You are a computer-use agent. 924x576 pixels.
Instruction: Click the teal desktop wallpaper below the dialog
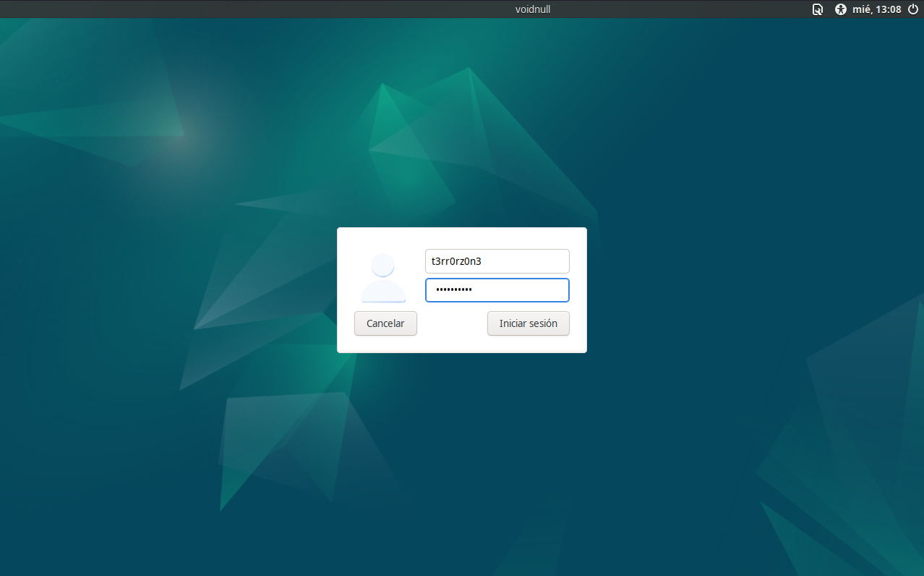(463, 449)
